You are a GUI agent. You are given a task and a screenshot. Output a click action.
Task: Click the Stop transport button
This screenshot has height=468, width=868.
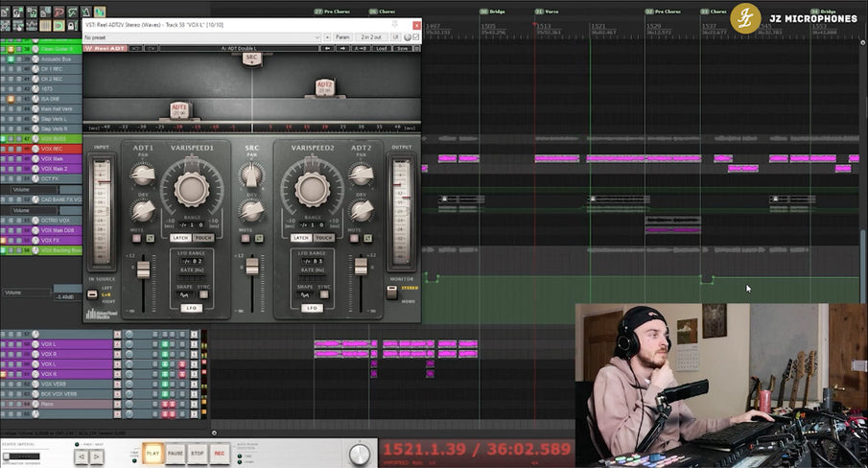pyautogui.click(x=197, y=454)
